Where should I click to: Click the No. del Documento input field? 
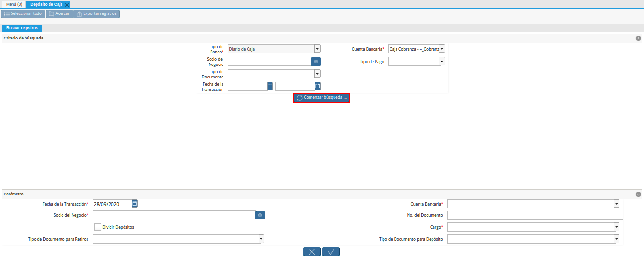(x=534, y=215)
